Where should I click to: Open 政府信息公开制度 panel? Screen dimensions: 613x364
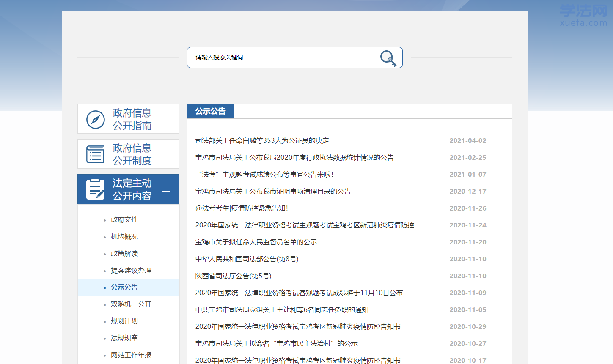(x=128, y=154)
